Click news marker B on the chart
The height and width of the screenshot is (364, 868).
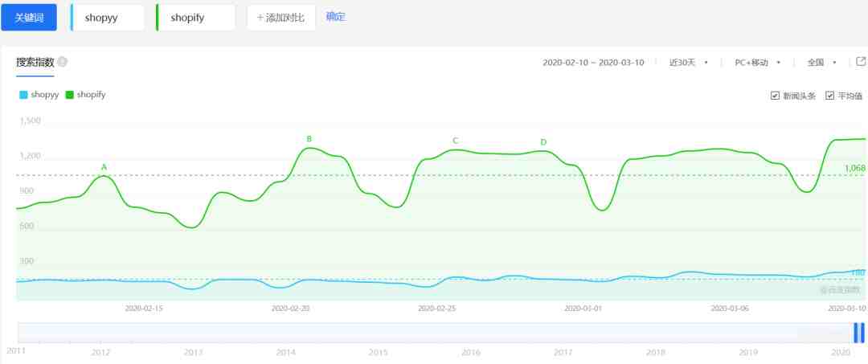point(309,139)
